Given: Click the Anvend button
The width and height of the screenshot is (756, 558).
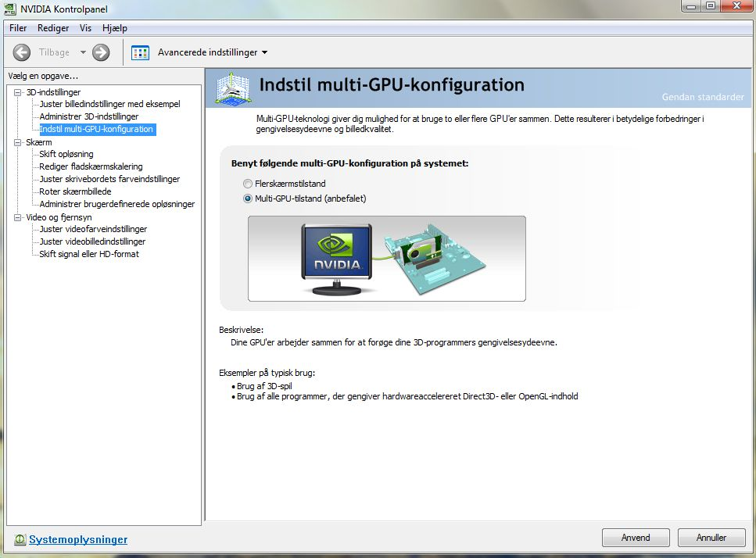Looking at the screenshot, I should (x=636, y=538).
